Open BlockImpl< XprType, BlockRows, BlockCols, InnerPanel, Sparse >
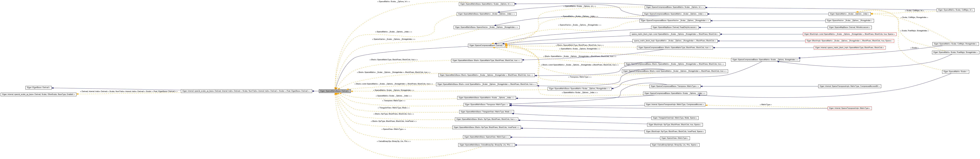The height and width of the screenshot is (159, 980). tap(675, 132)
